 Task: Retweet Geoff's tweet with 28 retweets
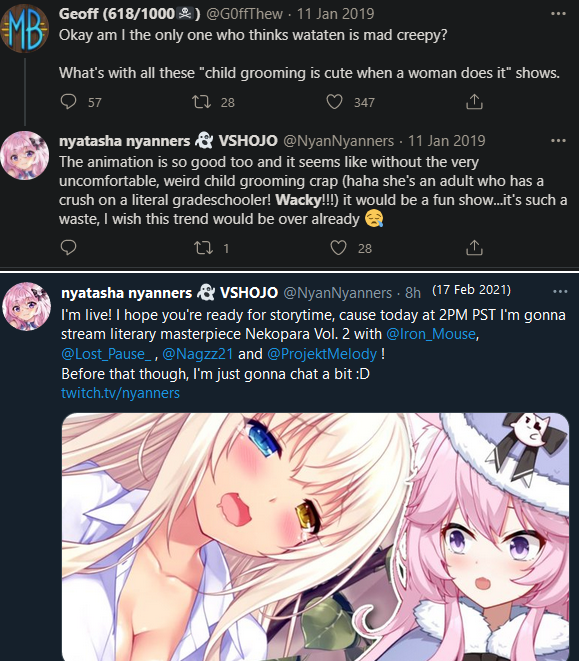point(202,102)
